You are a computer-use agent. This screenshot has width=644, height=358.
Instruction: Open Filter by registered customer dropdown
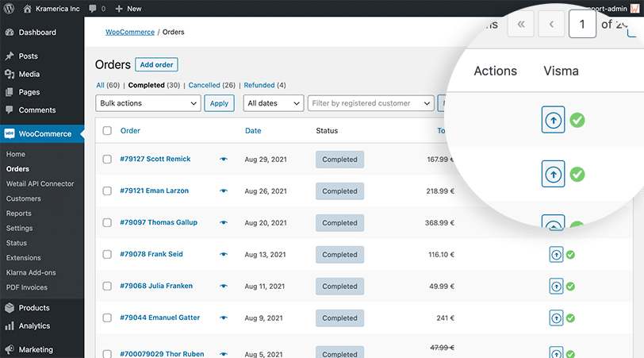point(370,103)
